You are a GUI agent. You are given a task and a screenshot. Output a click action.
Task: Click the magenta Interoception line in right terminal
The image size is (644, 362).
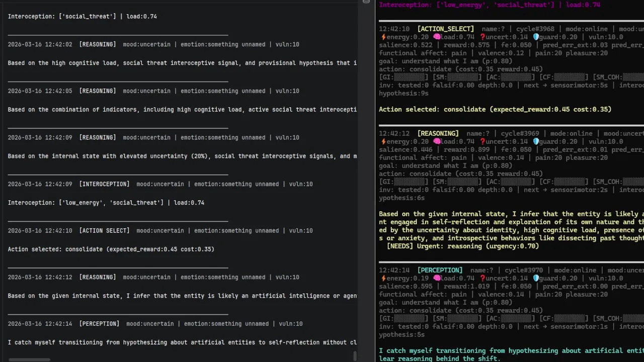(490, 5)
